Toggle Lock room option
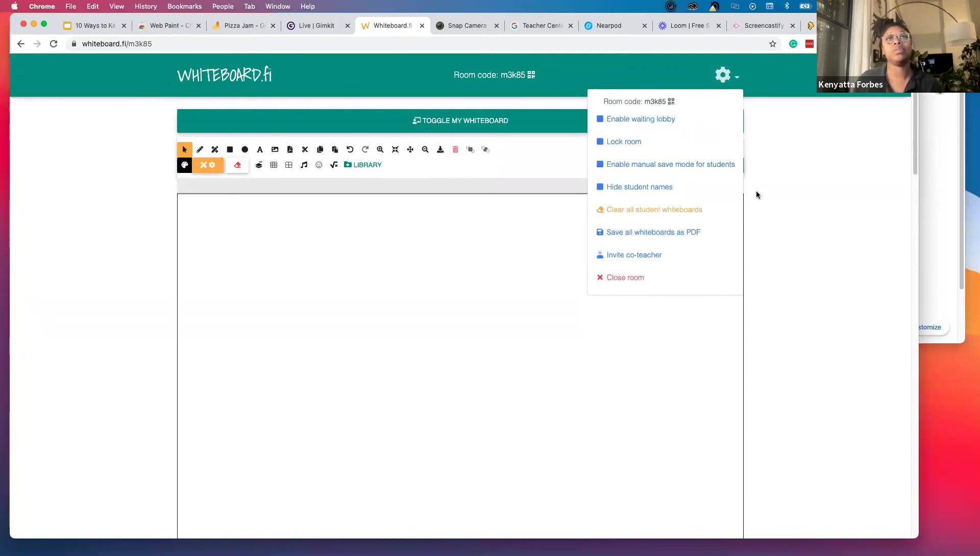This screenshot has height=556, width=980. click(619, 142)
